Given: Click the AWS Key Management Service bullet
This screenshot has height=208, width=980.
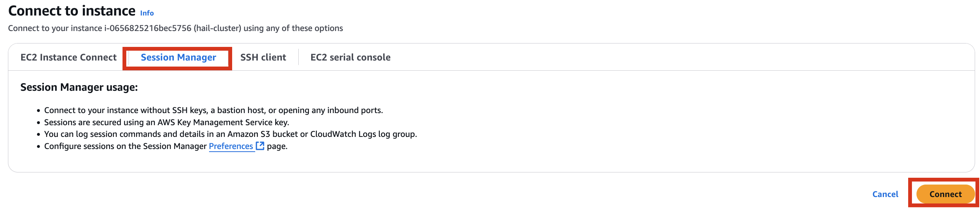Looking at the screenshot, I should tap(167, 123).
